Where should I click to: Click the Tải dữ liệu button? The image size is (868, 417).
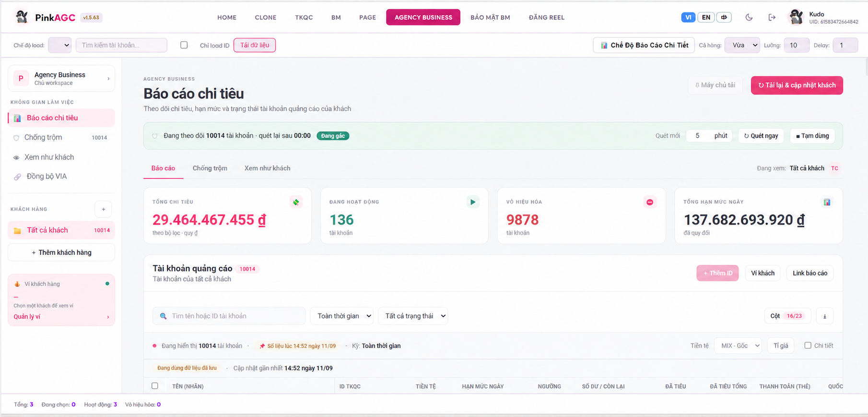255,45
